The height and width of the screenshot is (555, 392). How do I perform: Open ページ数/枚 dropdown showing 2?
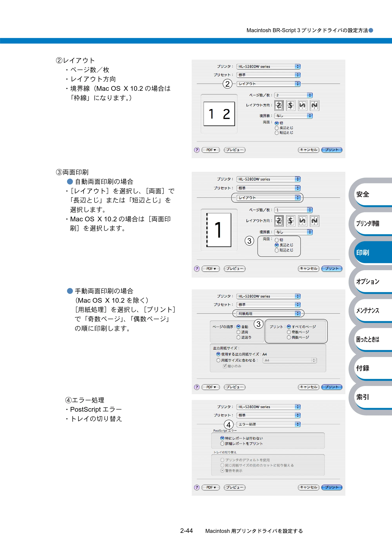(x=293, y=95)
